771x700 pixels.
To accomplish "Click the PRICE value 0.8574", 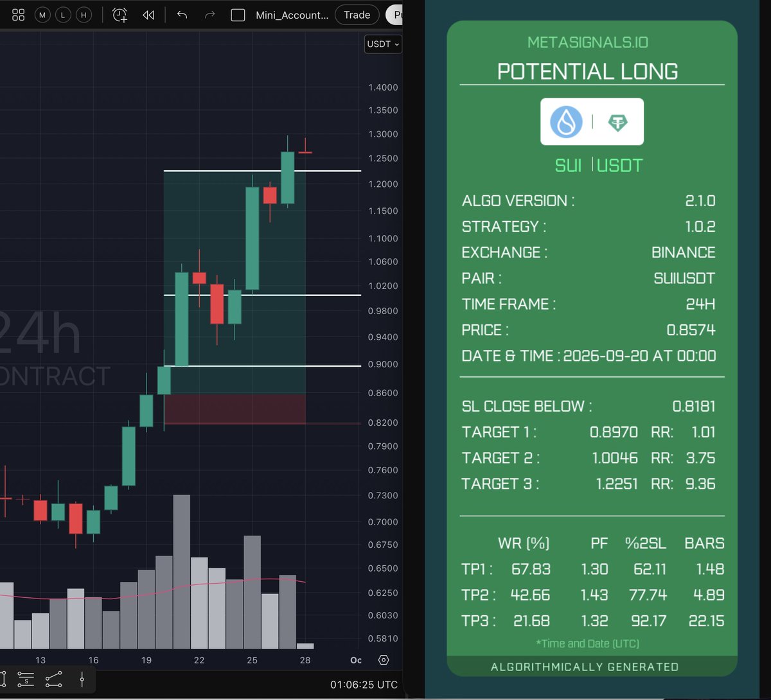I will (691, 330).
